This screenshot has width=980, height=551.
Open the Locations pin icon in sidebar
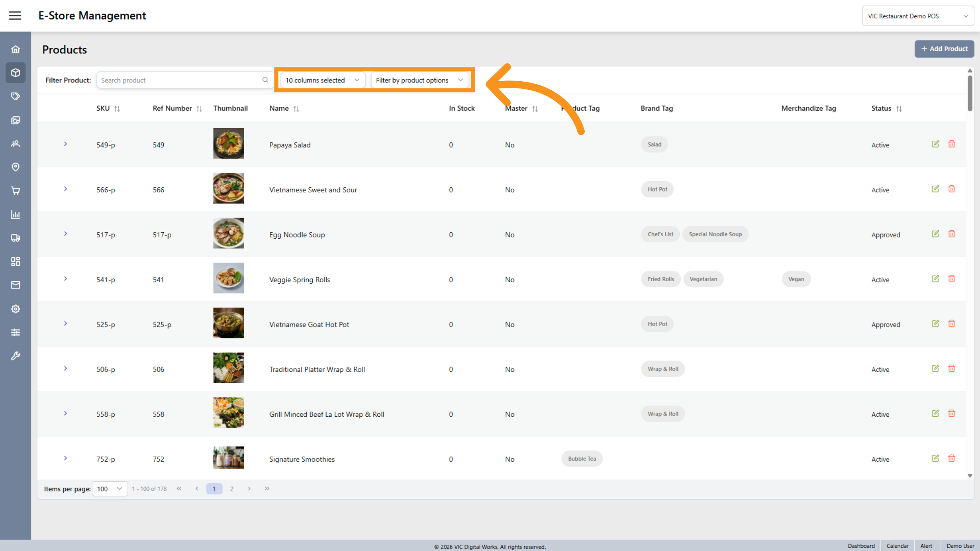(x=16, y=167)
